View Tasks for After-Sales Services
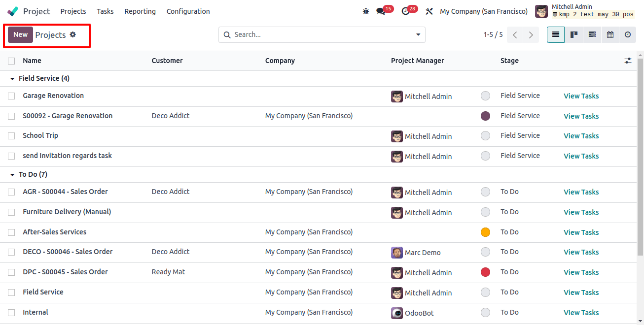 581,232
